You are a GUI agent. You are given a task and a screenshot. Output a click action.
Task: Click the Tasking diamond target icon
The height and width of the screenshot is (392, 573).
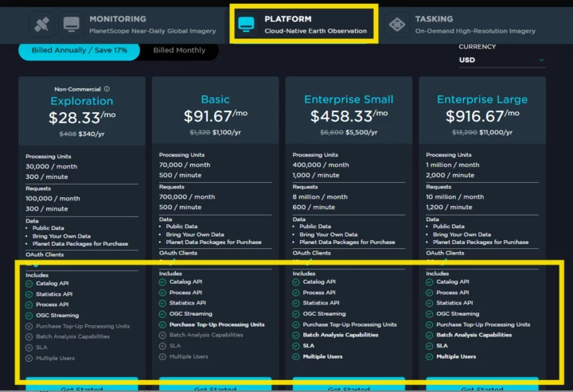397,25
